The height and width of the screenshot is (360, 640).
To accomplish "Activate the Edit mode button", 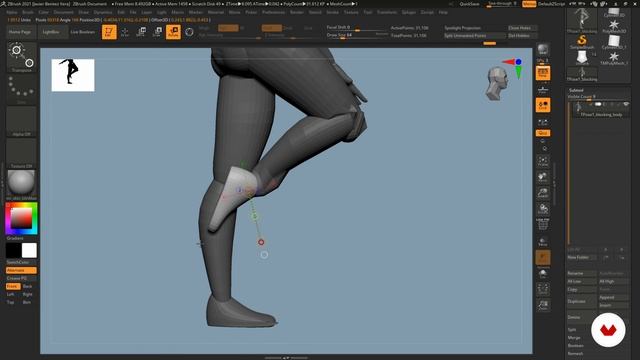I will 109,32.
